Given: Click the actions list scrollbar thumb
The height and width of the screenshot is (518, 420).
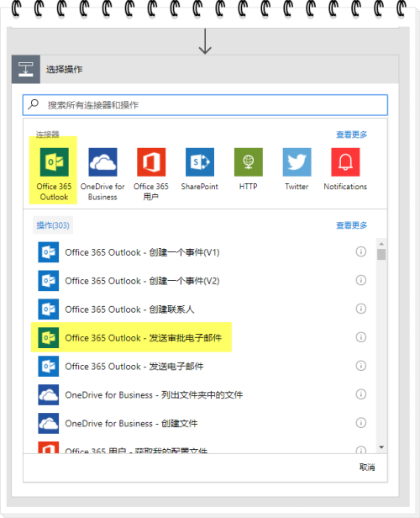Looking at the screenshot, I should [x=381, y=254].
